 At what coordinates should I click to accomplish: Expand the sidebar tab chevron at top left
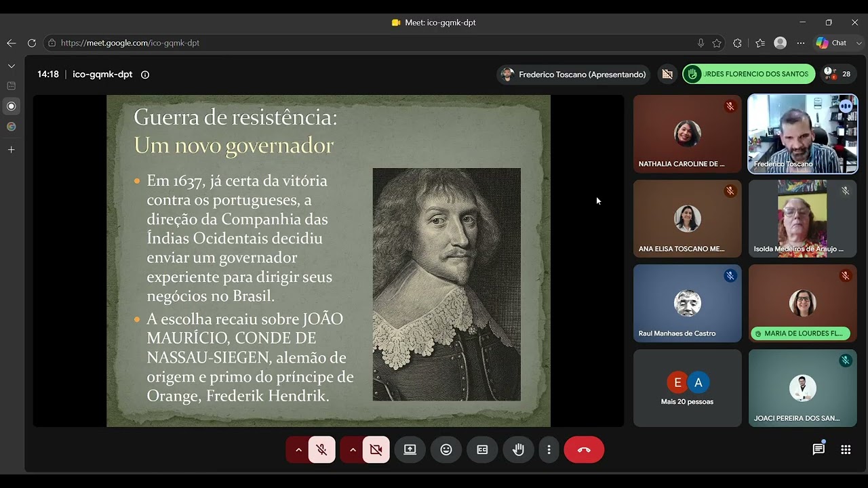point(11,66)
